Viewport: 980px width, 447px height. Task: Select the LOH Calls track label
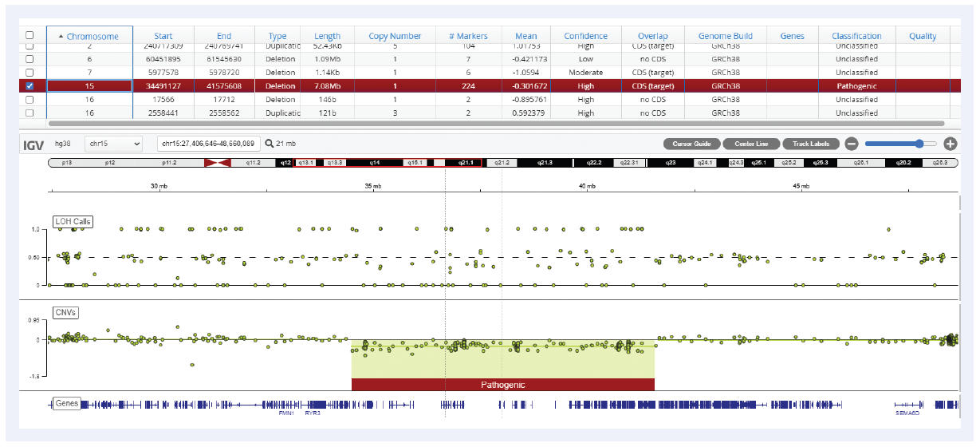pyautogui.click(x=73, y=221)
